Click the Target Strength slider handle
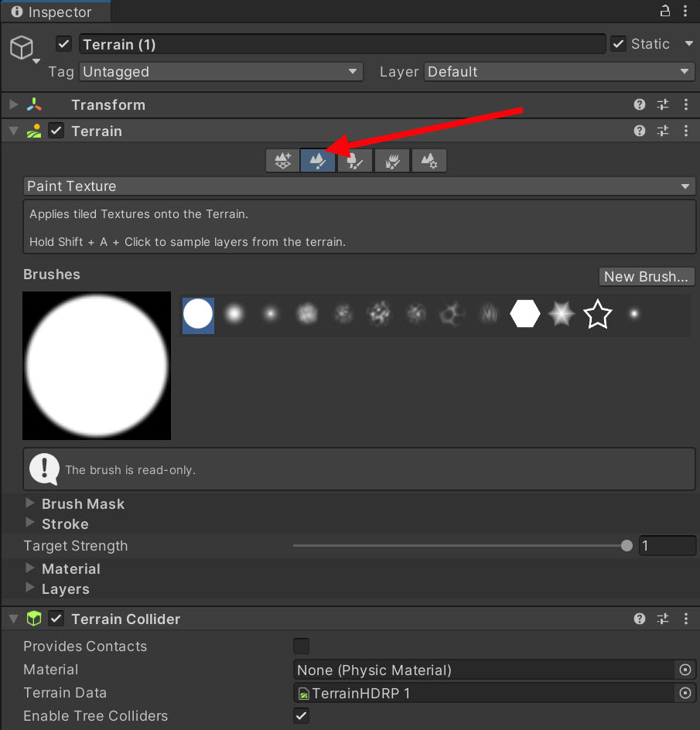This screenshot has width=700, height=730. tap(627, 546)
